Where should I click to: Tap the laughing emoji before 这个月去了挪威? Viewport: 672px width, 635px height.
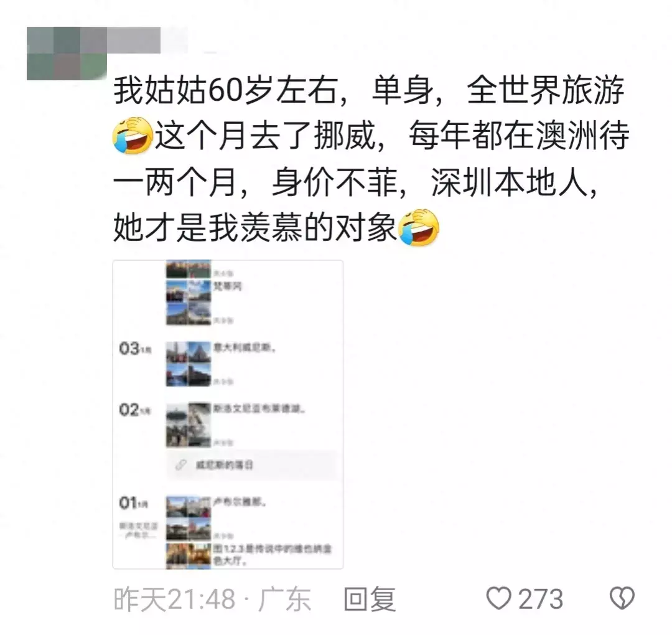pyautogui.click(x=133, y=135)
